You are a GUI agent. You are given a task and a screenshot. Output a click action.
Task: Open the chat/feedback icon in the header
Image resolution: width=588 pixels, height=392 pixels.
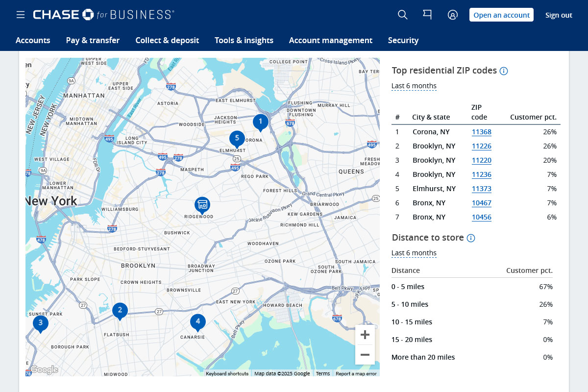[427, 15]
